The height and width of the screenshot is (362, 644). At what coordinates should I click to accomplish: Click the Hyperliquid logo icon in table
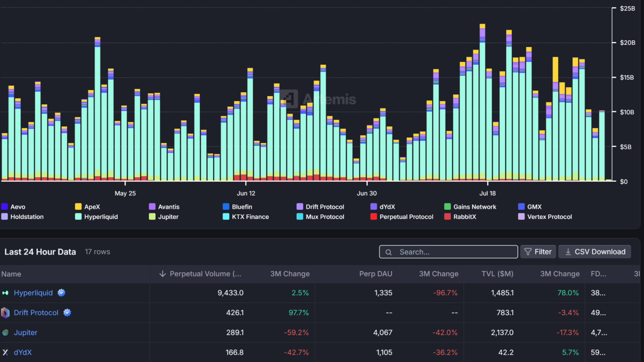(5, 293)
